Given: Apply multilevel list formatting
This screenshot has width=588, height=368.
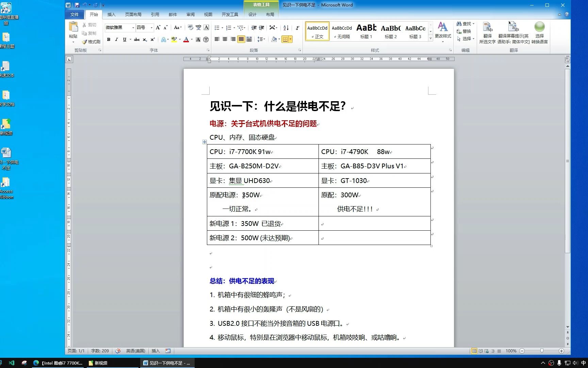Looking at the screenshot, I should 241,28.
